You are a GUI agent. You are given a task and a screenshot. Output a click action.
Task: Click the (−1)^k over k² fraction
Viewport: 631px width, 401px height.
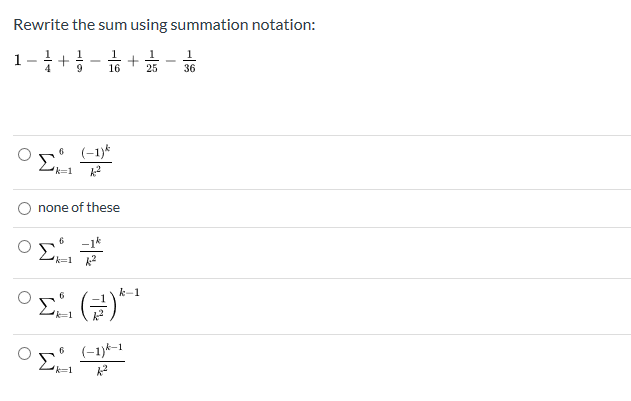[96, 161]
